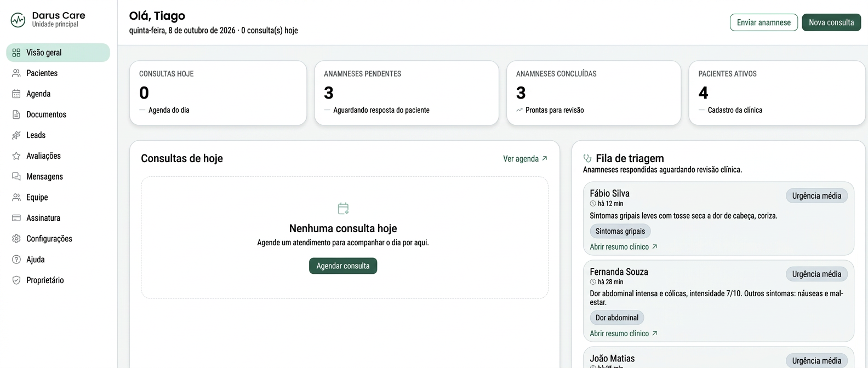The height and width of the screenshot is (368, 868).
Task: Click the Unidade principal label under Darus Care
Action: coord(55,24)
